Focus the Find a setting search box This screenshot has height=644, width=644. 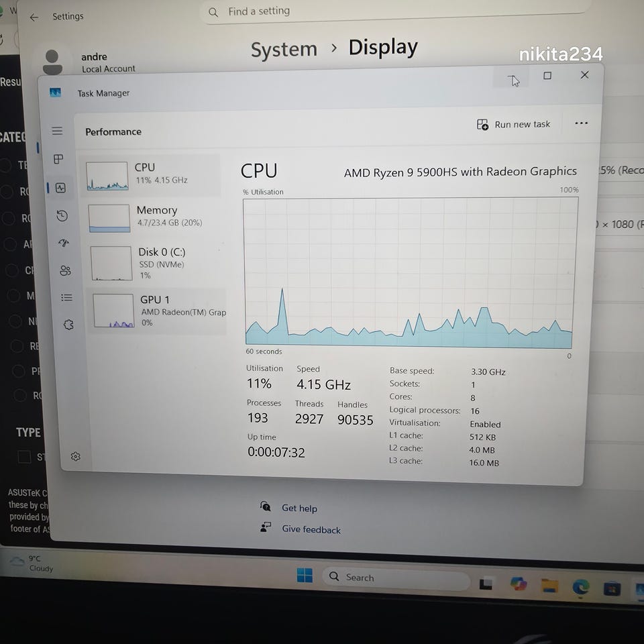coord(394,12)
